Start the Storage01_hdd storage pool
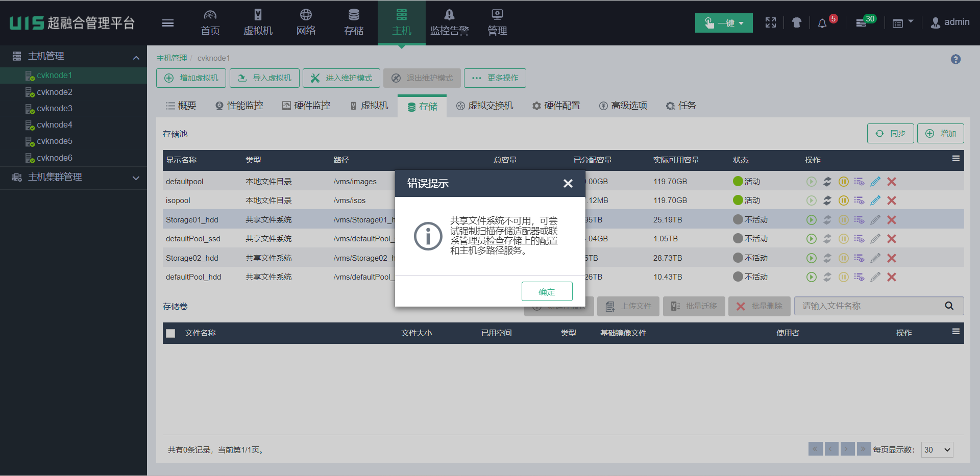980x476 pixels. coord(812,220)
